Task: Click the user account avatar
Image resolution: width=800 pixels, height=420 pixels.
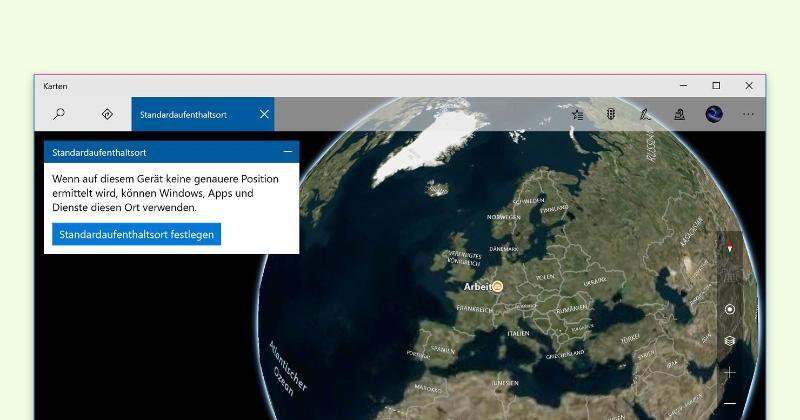Action: [714, 114]
